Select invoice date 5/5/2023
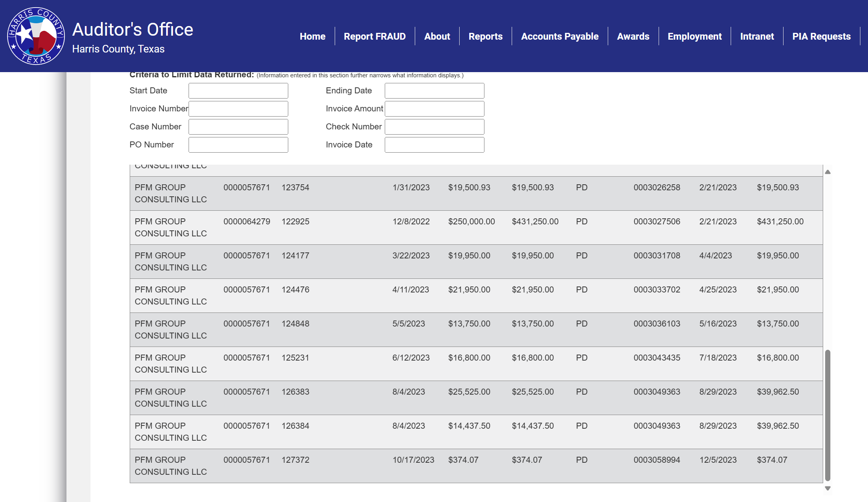 click(408, 324)
